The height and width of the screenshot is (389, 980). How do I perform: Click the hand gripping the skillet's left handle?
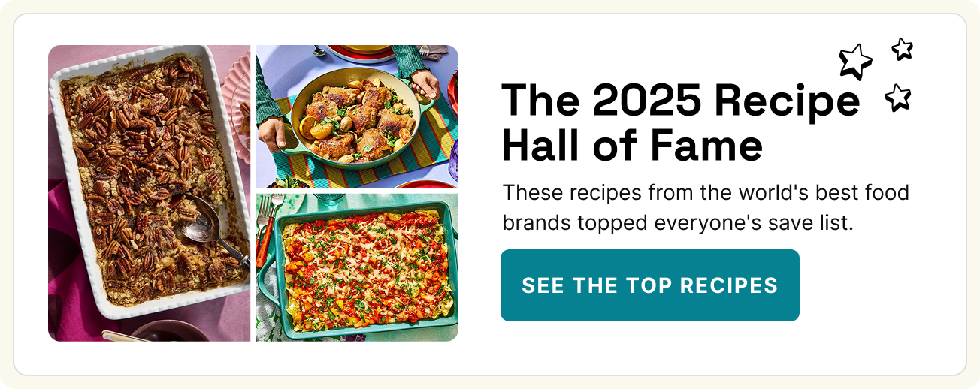[x=272, y=134]
